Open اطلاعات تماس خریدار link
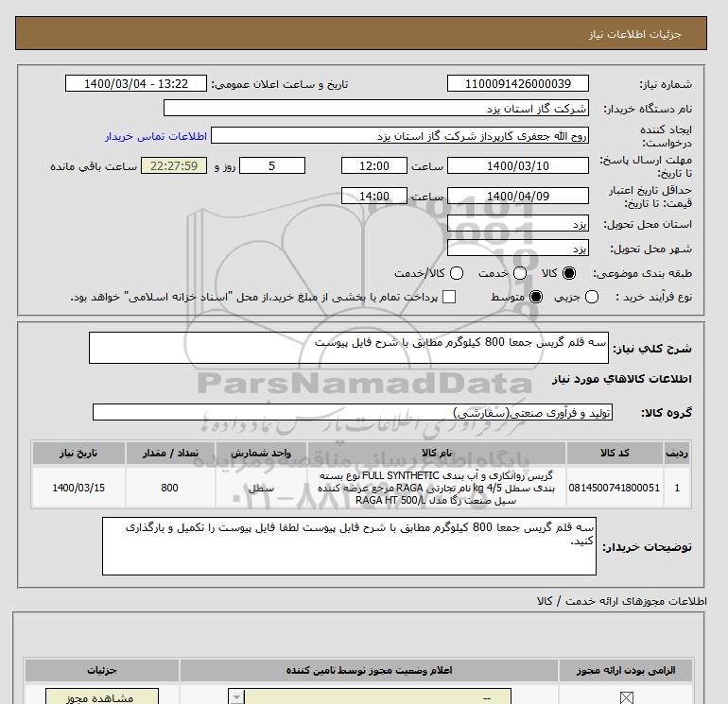Viewport: 728px width, 704px height. click(x=156, y=136)
